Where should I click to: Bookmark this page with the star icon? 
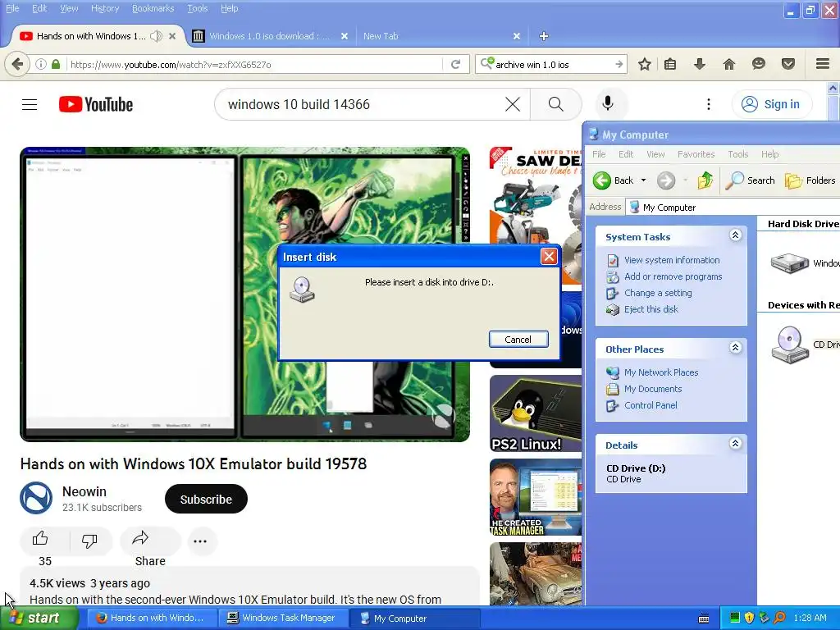click(x=645, y=64)
